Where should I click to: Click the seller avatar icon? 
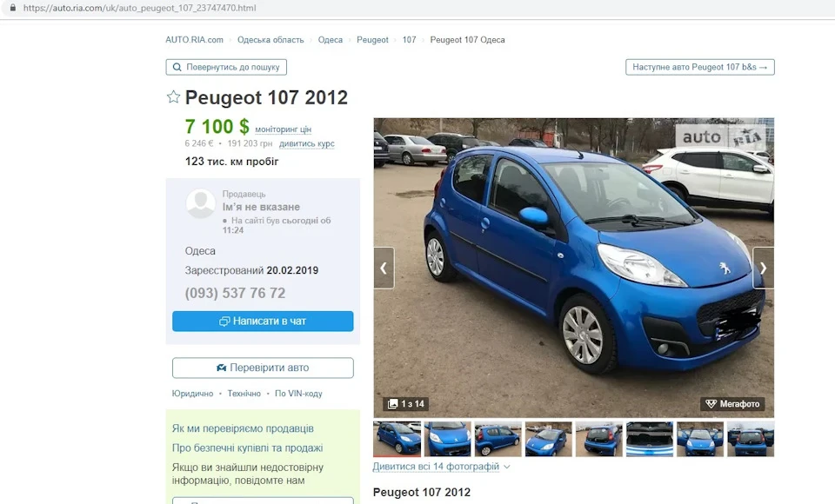201,203
